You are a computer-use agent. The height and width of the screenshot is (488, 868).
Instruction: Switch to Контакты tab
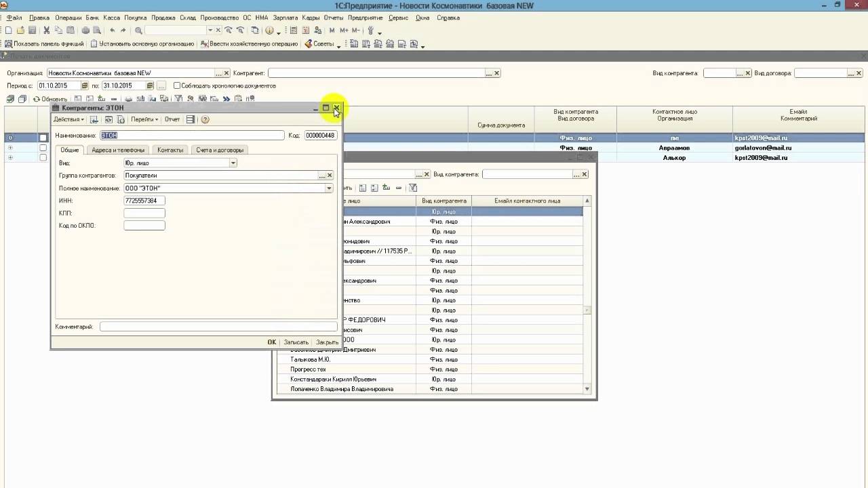coord(170,150)
